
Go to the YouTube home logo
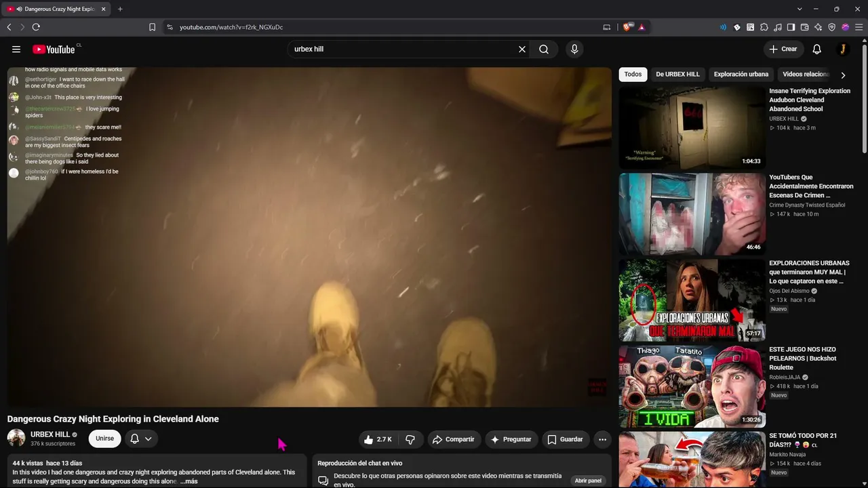click(x=54, y=49)
